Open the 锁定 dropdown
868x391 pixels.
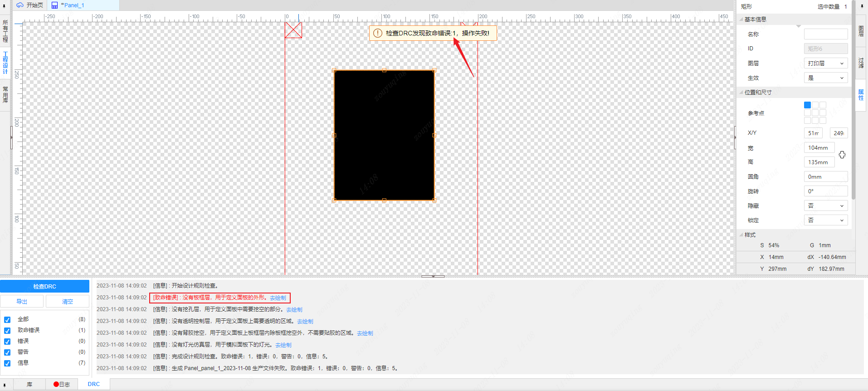point(826,220)
